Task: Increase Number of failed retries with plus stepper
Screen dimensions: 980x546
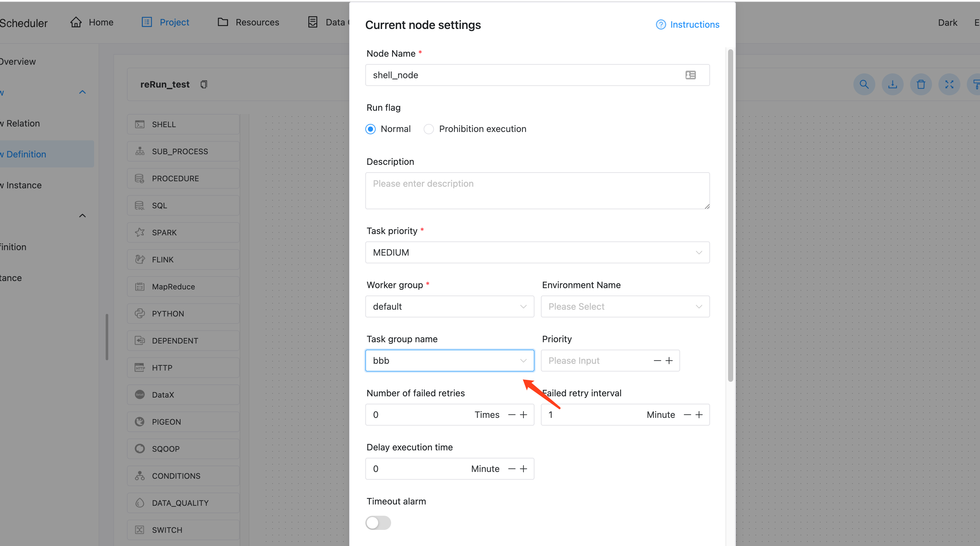Action: click(x=524, y=414)
